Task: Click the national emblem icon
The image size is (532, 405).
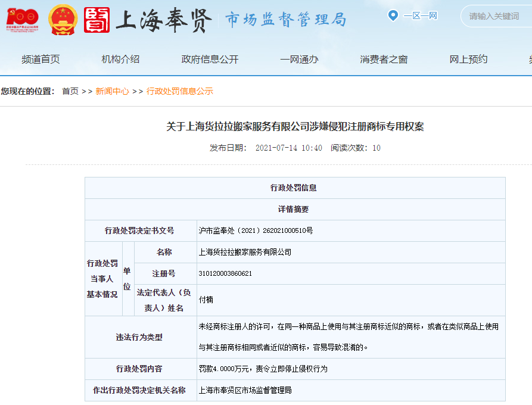Action: point(63,20)
